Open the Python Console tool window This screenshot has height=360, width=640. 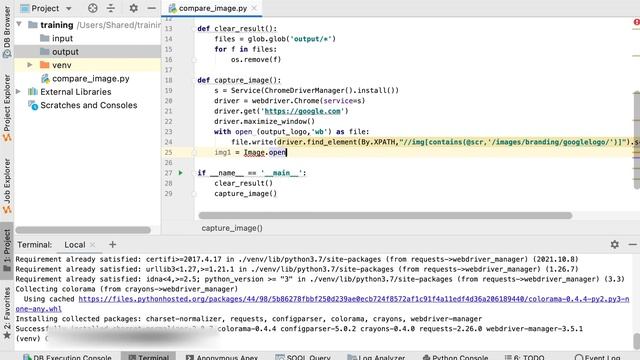coord(456,357)
